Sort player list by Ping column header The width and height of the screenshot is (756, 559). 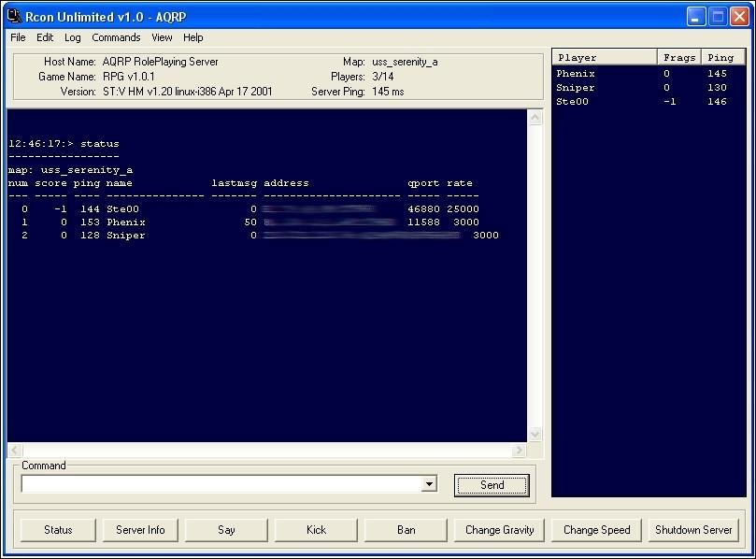pos(720,57)
